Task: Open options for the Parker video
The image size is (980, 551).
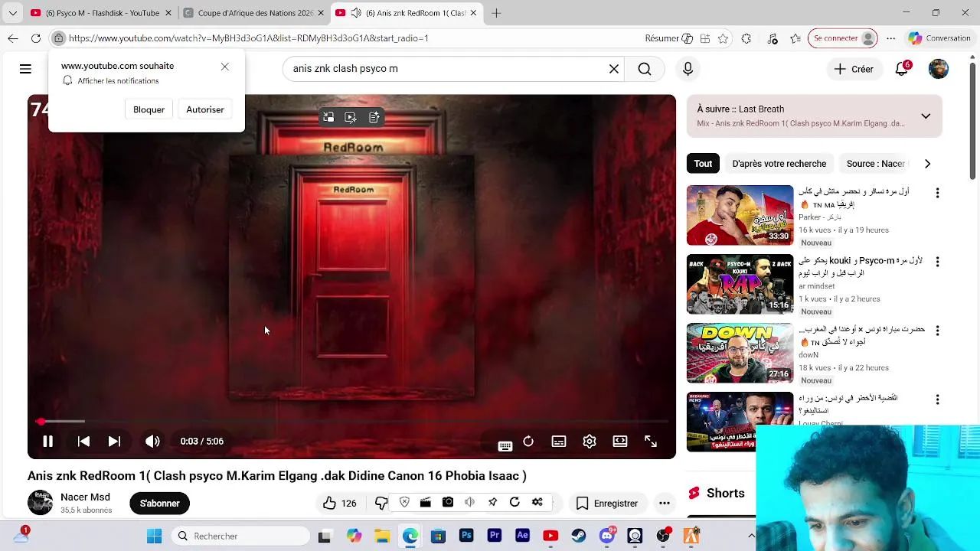Action: [937, 193]
